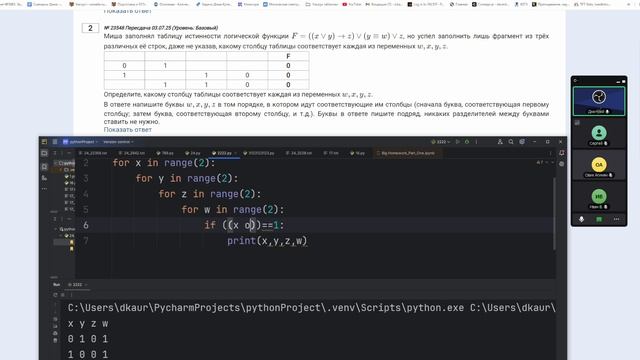
Task: Stop the running process in Run panel
Action: click(63, 295)
